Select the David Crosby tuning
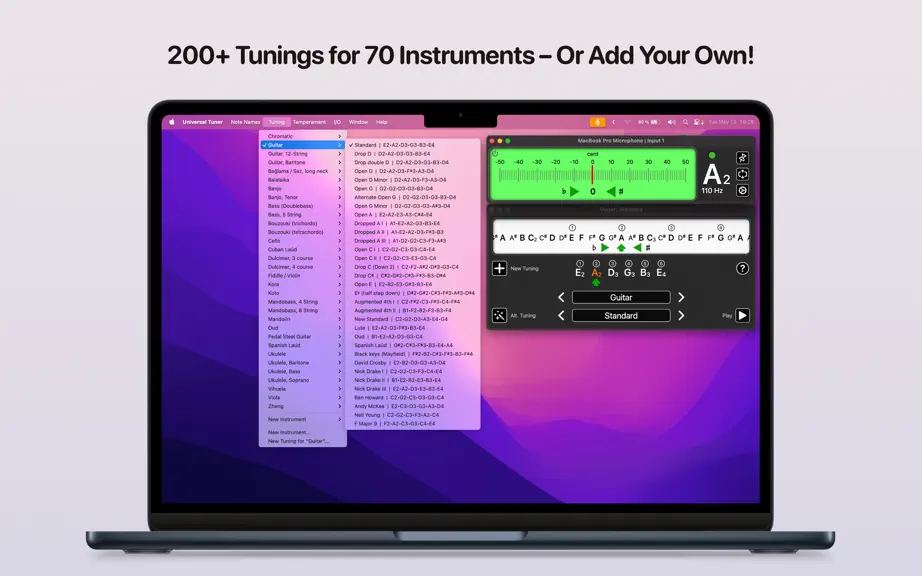Screen dimensions: 922x576 pos(413,363)
